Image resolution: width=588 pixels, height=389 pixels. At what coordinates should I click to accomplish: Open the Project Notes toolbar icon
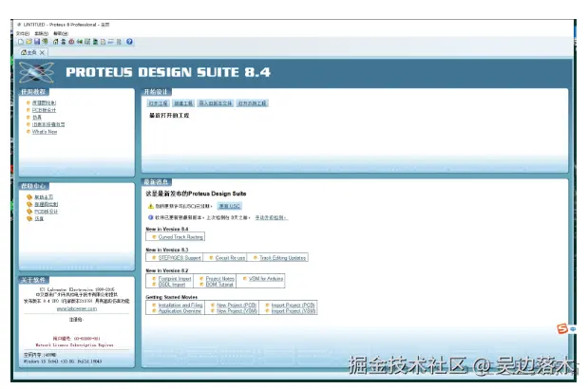coord(119,42)
